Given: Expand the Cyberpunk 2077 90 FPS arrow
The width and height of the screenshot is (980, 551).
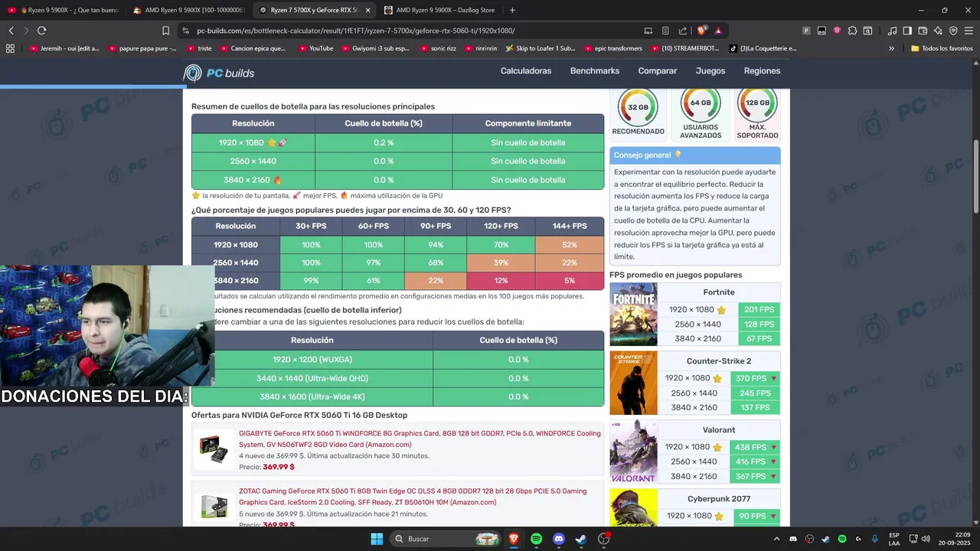Looking at the screenshot, I should pos(774,517).
